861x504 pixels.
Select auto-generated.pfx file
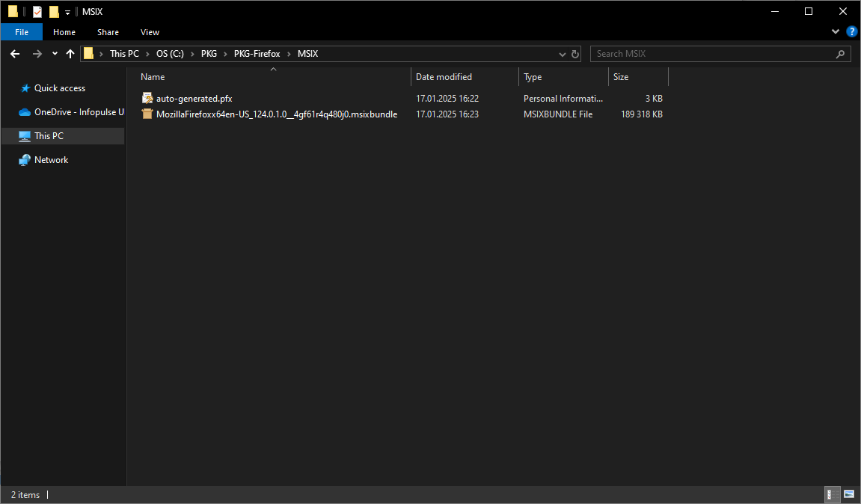pos(194,99)
